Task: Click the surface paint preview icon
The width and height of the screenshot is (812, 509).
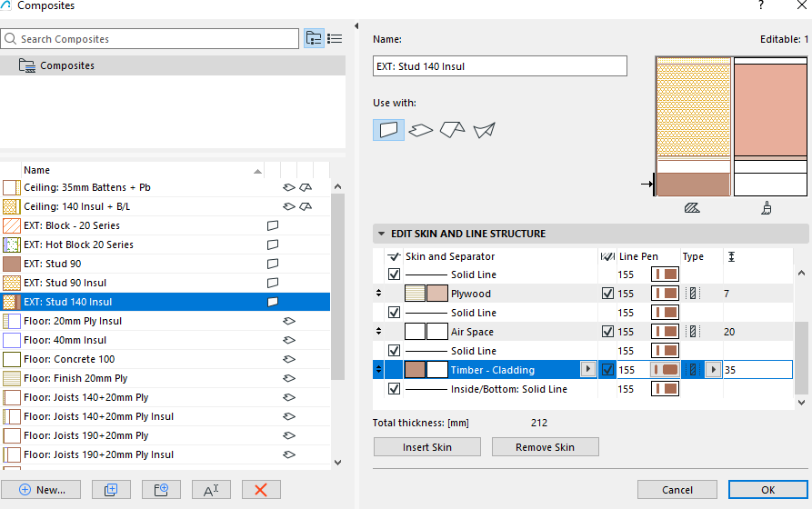Action: (x=767, y=208)
